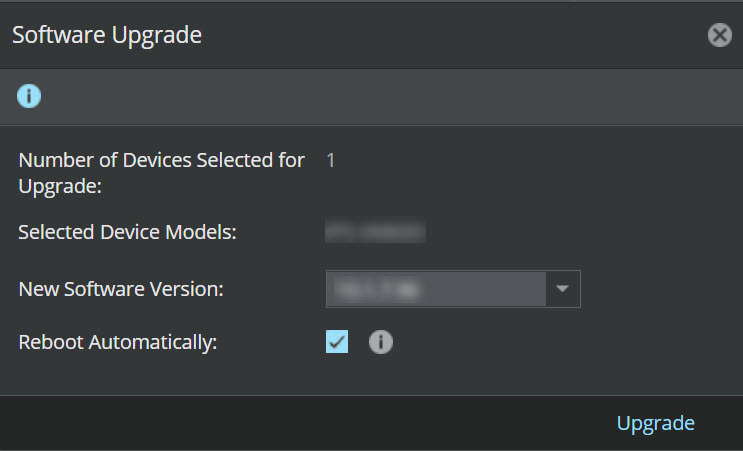Open the New Software Version dropdown arrow
The image size is (743, 451).
562,289
